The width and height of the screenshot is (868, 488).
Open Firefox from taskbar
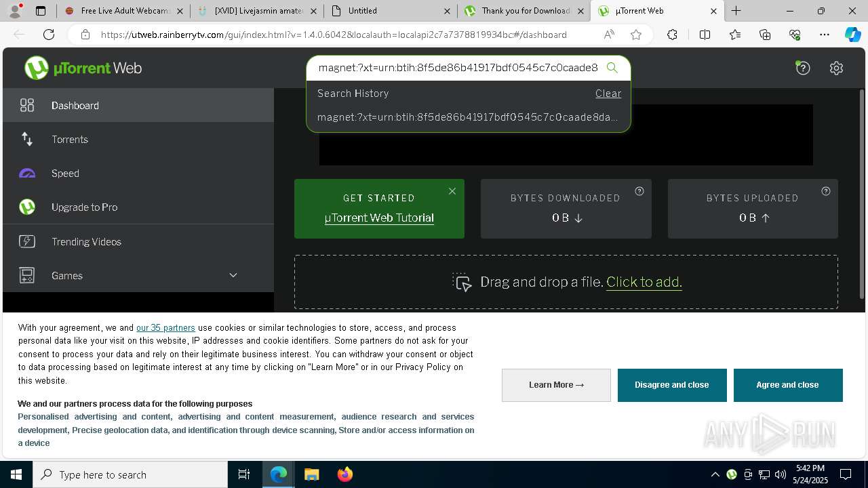(x=344, y=474)
